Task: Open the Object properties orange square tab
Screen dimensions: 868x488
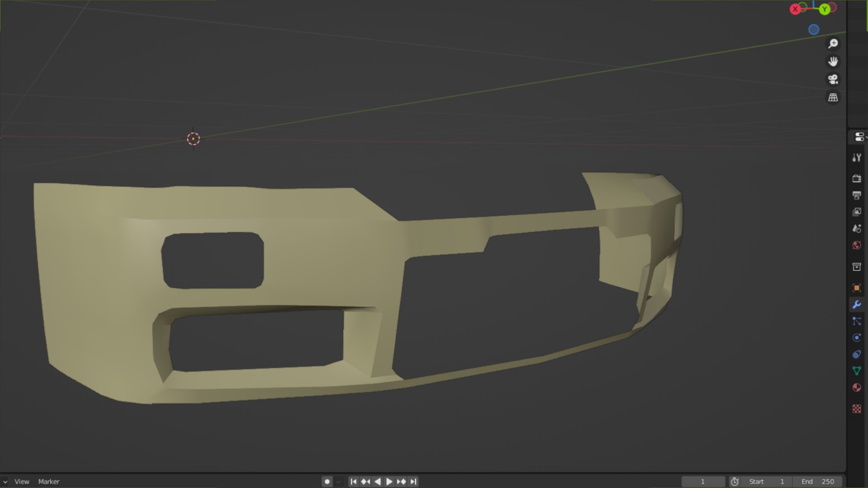Action: pyautogui.click(x=856, y=288)
